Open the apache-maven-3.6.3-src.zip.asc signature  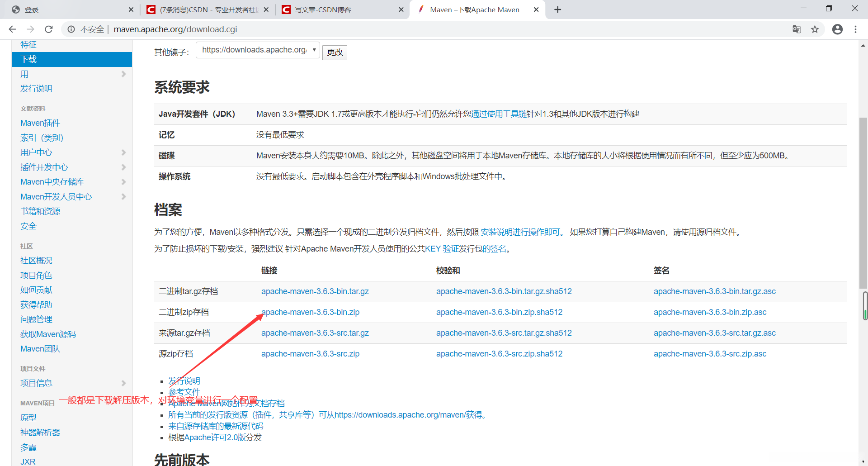point(710,354)
